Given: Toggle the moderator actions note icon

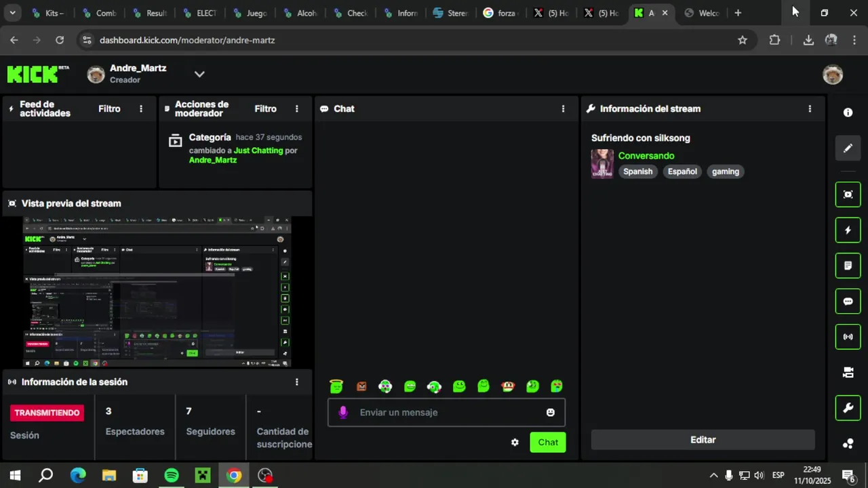Looking at the screenshot, I should pyautogui.click(x=848, y=266).
